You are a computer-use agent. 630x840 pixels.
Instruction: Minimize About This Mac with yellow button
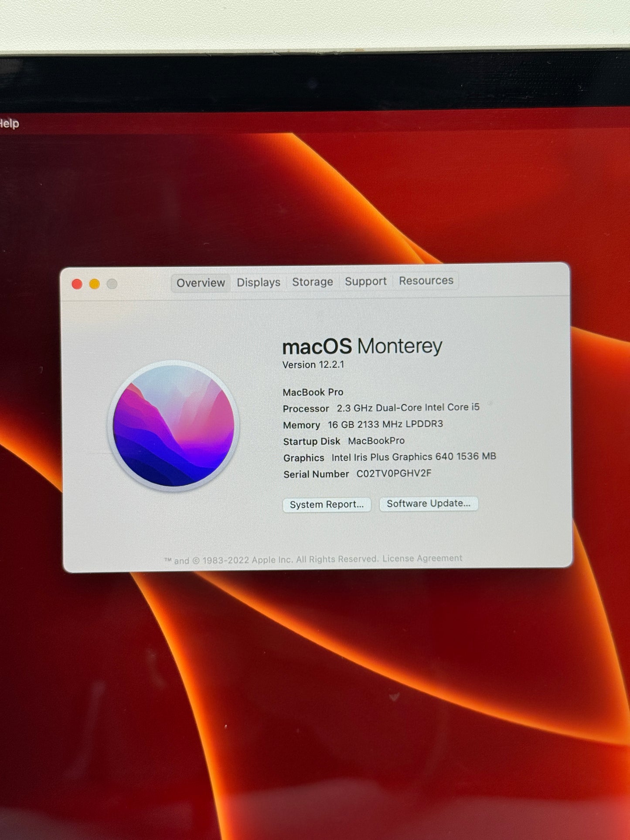tap(95, 284)
